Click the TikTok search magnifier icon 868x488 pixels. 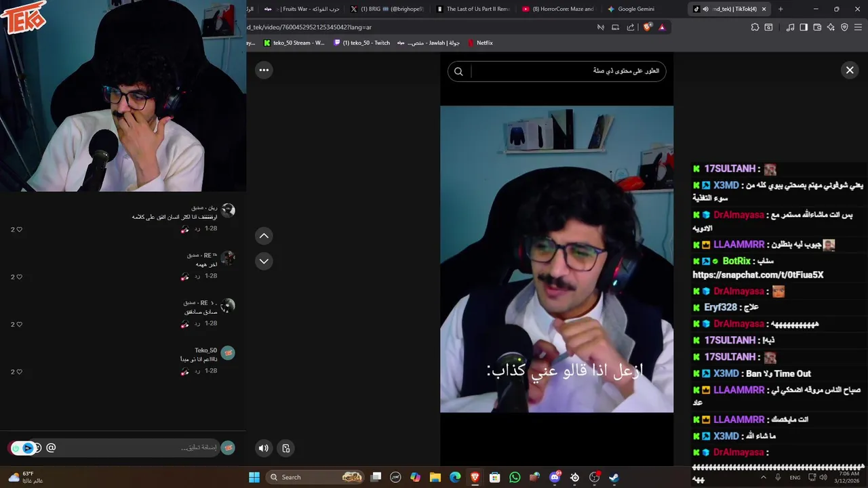[x=458, y=71]
